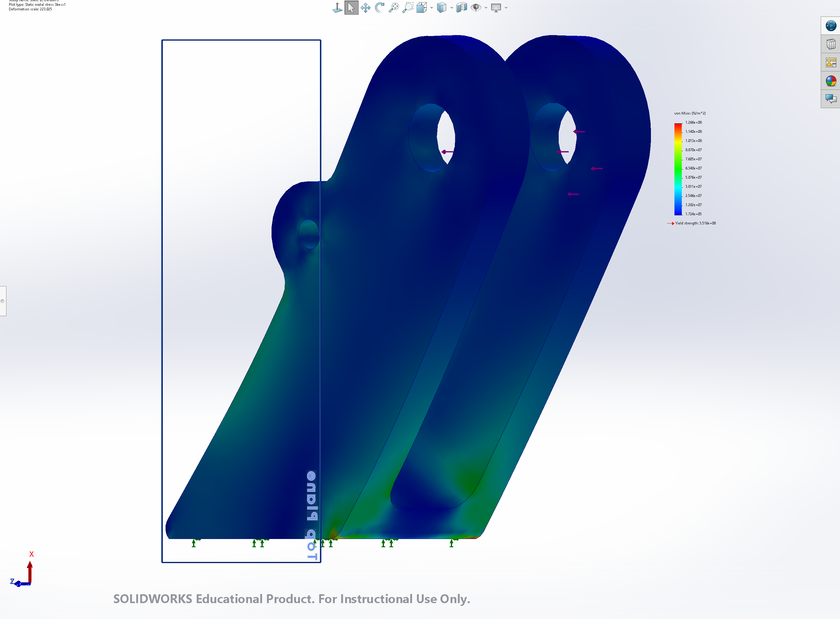
Task: Click the Yield strength: 3.516e+08 label
Action: point(695,223)
